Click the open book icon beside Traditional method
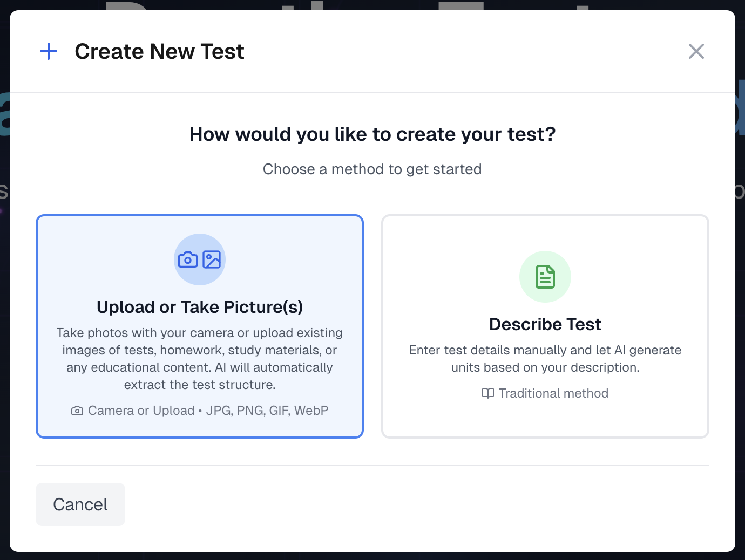The image size is (745, 560). point(487,393)
